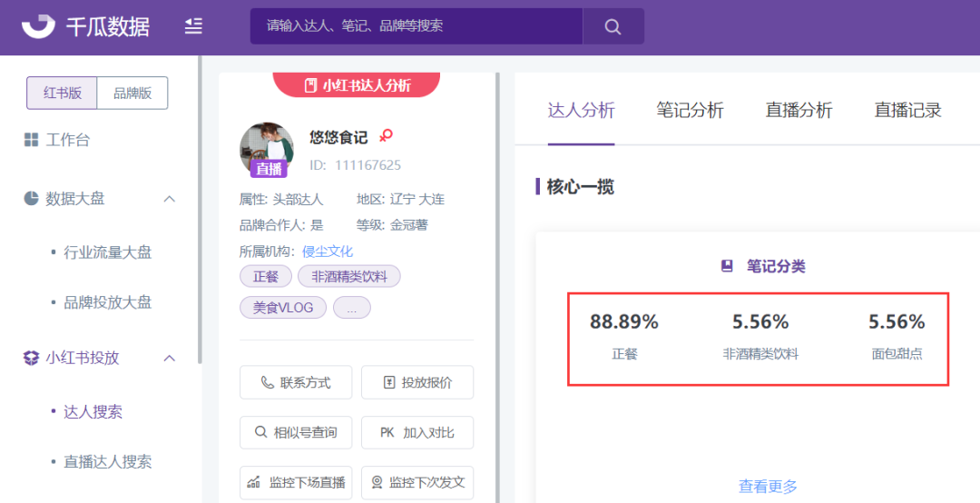The width and height of the screenshot is (980, 503).
Task: Open the 直播记录 tab
Action: tap(907, 110)
